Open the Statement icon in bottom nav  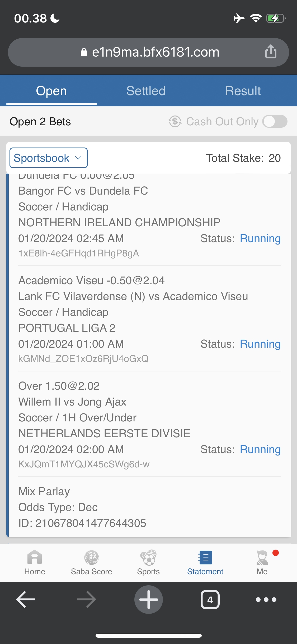205,557
